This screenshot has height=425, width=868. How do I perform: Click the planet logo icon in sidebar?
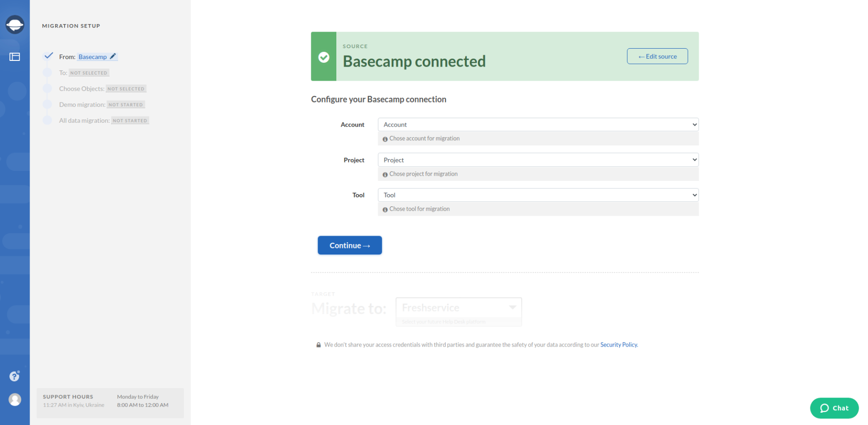tap(15, 25)
